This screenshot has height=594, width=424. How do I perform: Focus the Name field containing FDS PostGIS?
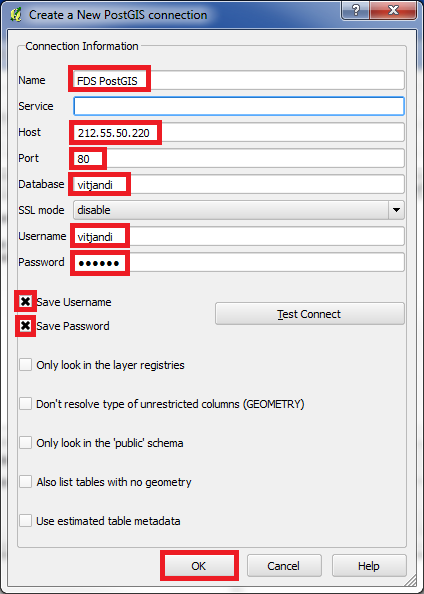point(239,80)
